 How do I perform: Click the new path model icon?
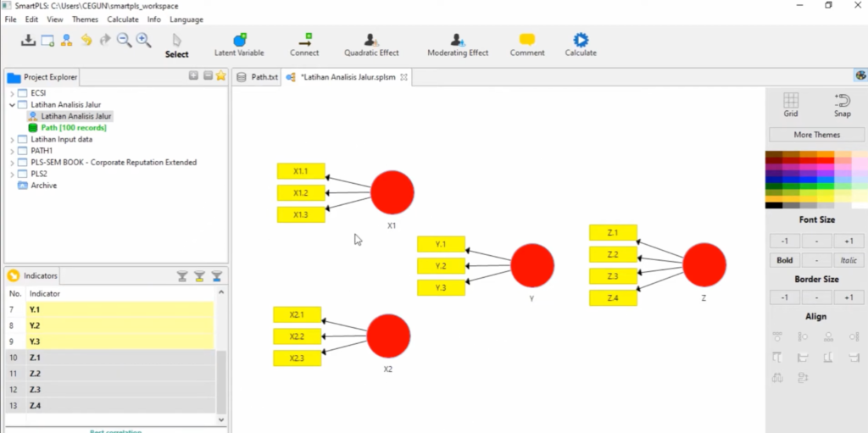pos(66,40)
